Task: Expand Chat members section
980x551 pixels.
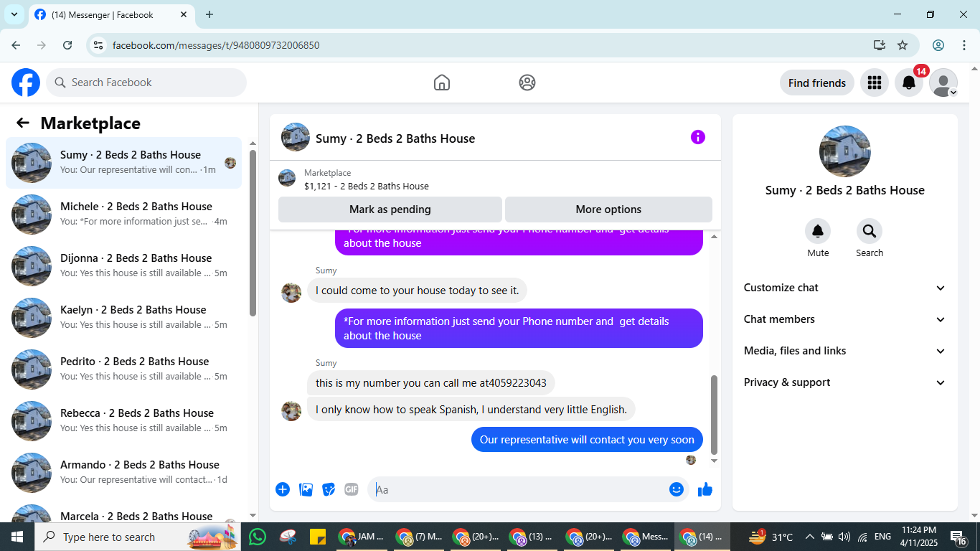Action: click(x=845, y=319)
